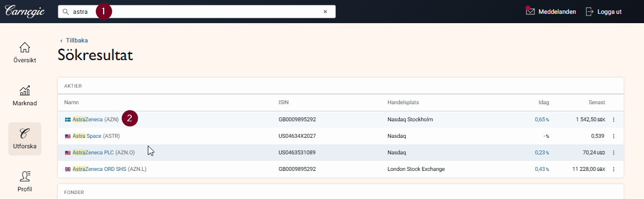This screenshot has width=644, height=199.
Task: Focus the search input containing astra
Action: (x=197, y=12)
